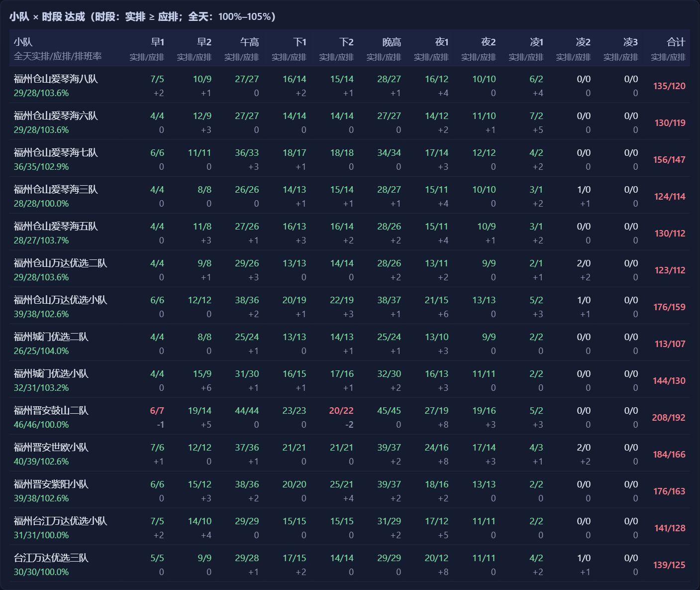Click 2/0 凌2 cell of 世欧小队
The image size is (700, 590).
[x=584, y=448]
